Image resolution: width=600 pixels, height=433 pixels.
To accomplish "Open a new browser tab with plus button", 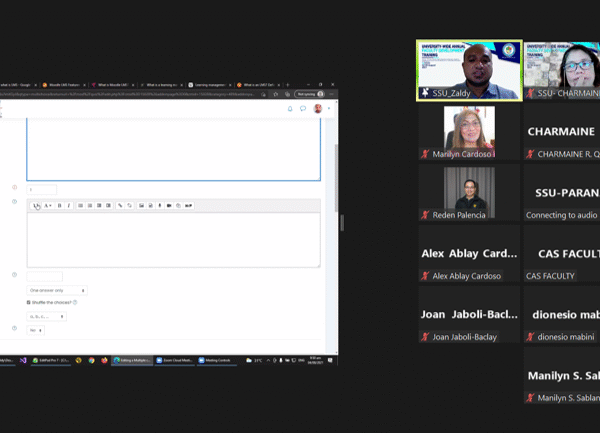I will click(x=288, y=85).
